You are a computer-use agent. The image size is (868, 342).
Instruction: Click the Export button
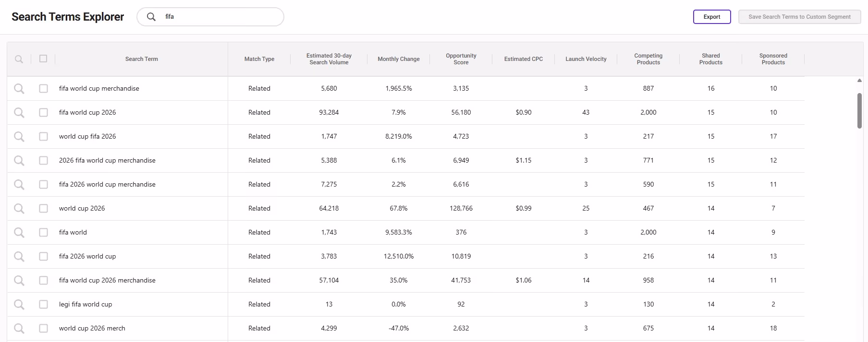(712, 17)
